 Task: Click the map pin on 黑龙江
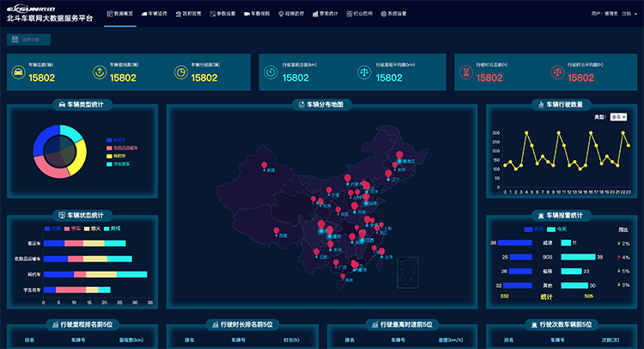tap(399, 156)
